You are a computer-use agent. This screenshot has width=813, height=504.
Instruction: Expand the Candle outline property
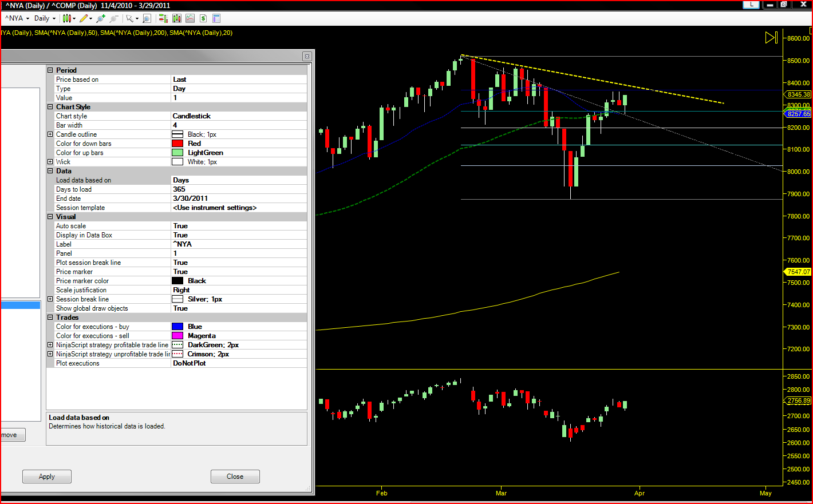click(x=50, y=134)
